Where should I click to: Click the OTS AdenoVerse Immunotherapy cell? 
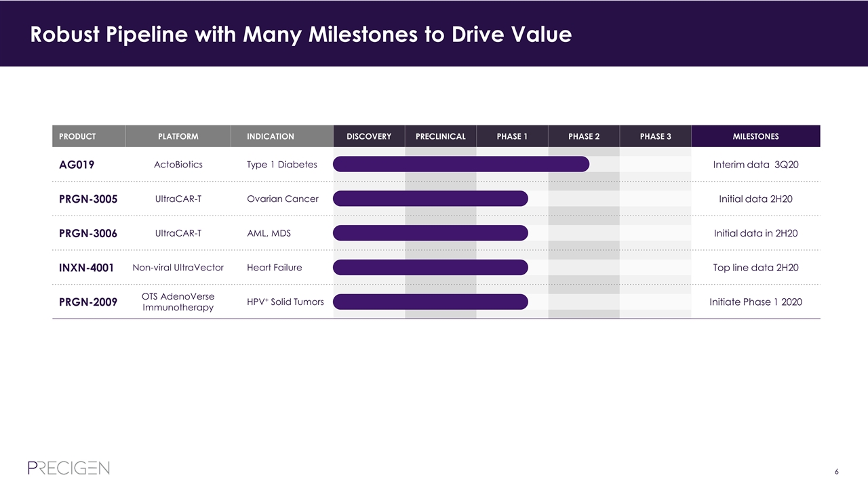click(178, 302)
